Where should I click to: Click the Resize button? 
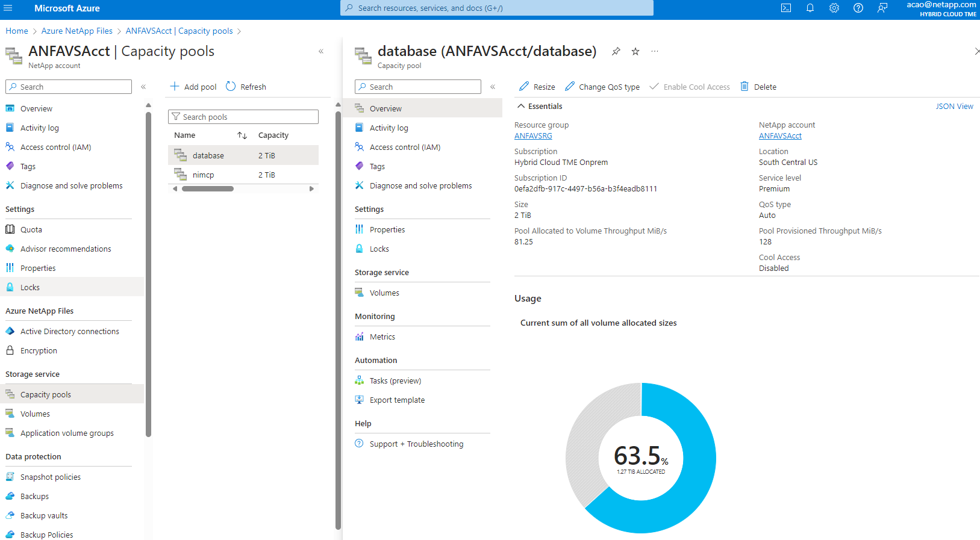537,87
